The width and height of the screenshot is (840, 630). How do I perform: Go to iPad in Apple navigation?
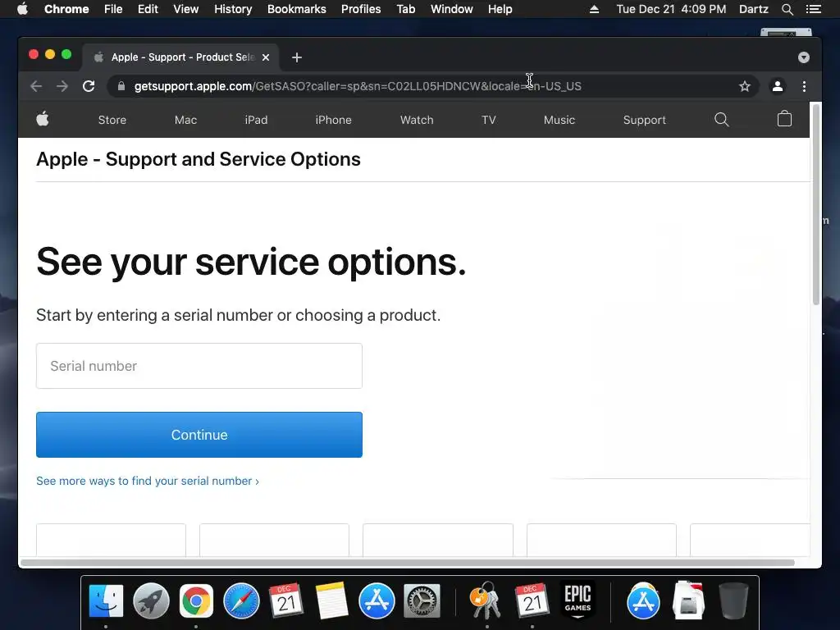coord(256,120)
